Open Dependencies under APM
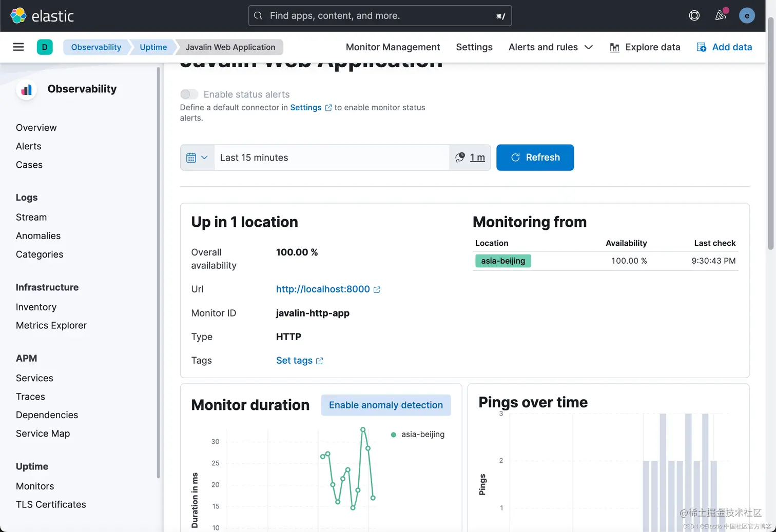The image size is (776, 532). tap(47, 415)
